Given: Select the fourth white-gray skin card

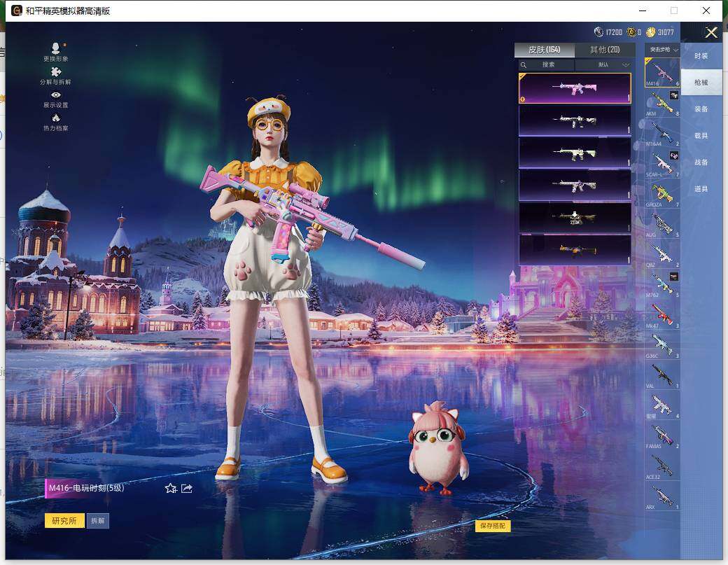Looking at the screenshot, I should pos(575,186).
